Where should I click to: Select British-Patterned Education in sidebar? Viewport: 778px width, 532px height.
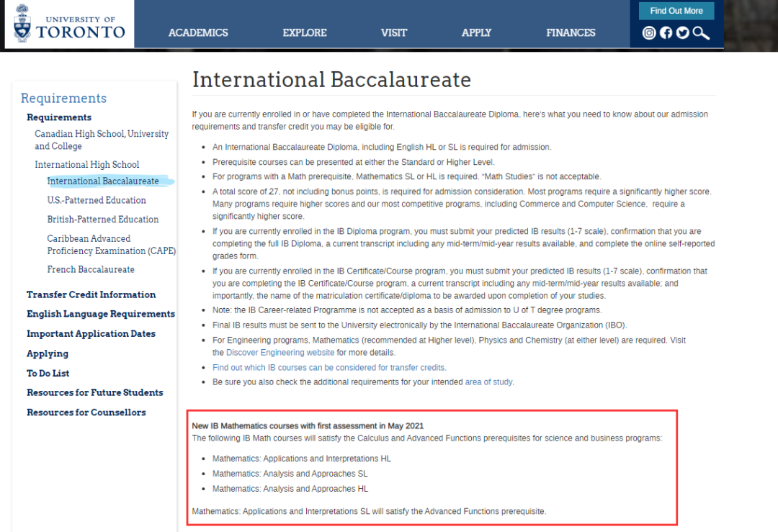(103, 219)
